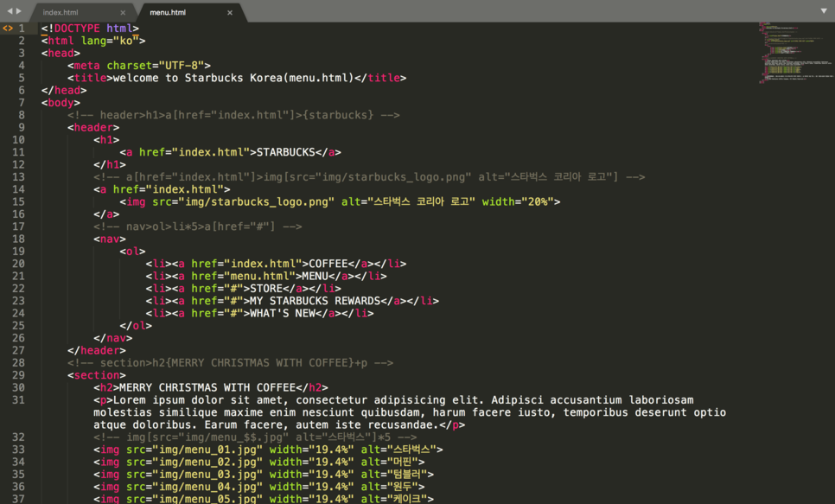
Task: Click comment 'img[src="img/menu_$$.jpg"' on line 32
Action: click(x=207, y=437)
